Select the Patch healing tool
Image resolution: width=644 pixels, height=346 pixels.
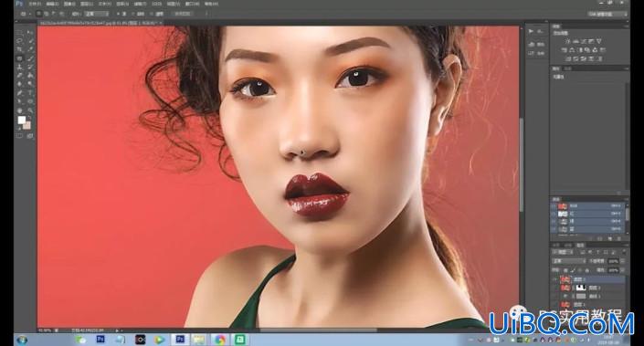pyautogui.click(x=20, y=58)
